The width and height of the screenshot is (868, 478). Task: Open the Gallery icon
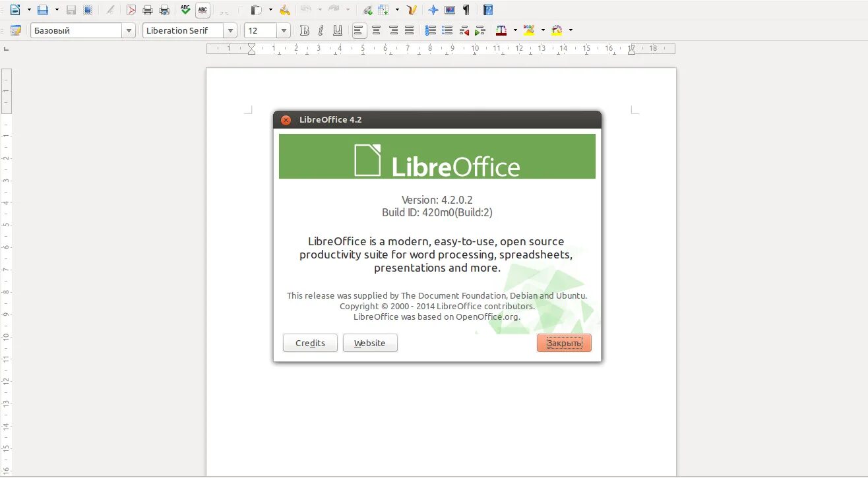point(450,10)
